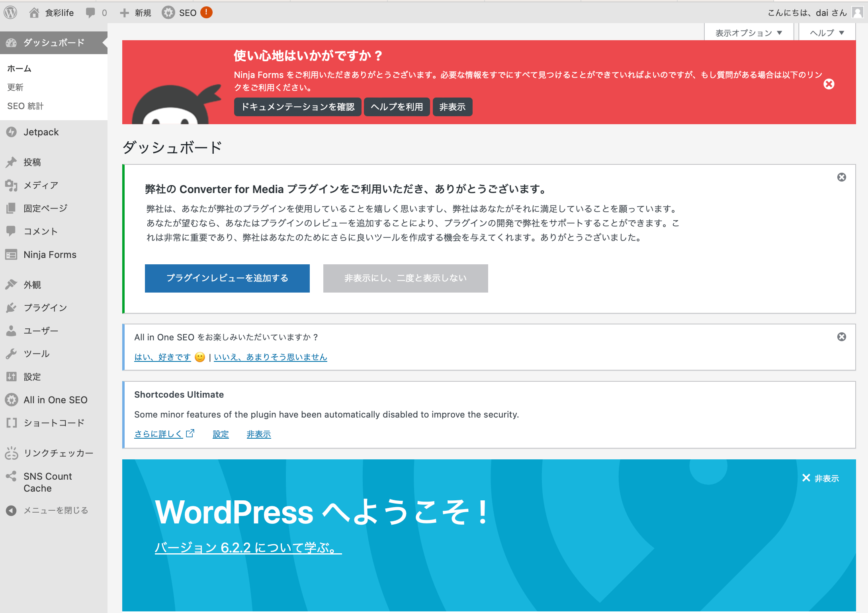Viewport: 868px width, 613px height.
Task: Click the ダッシュボード page heading
Action: 172,147
